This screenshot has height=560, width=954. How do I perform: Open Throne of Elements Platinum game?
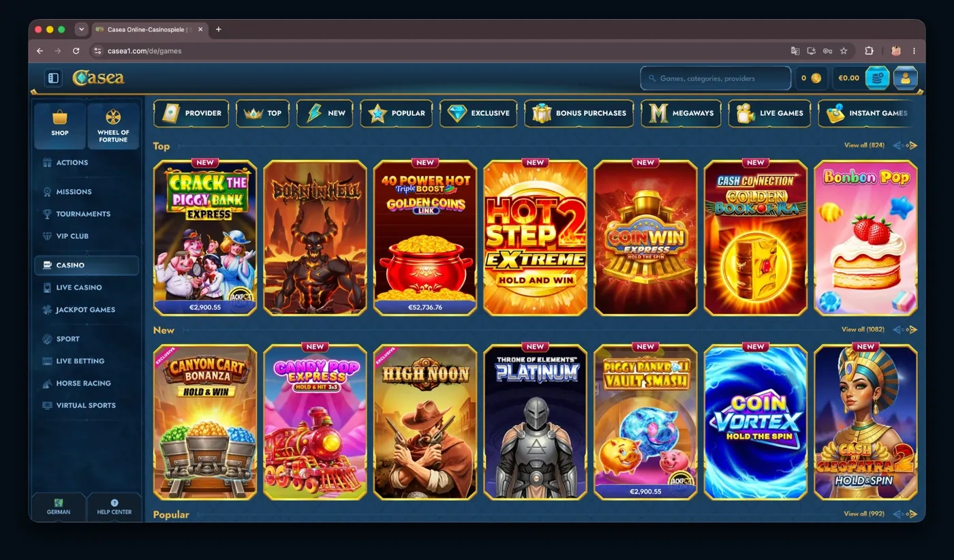click(535, 422)
